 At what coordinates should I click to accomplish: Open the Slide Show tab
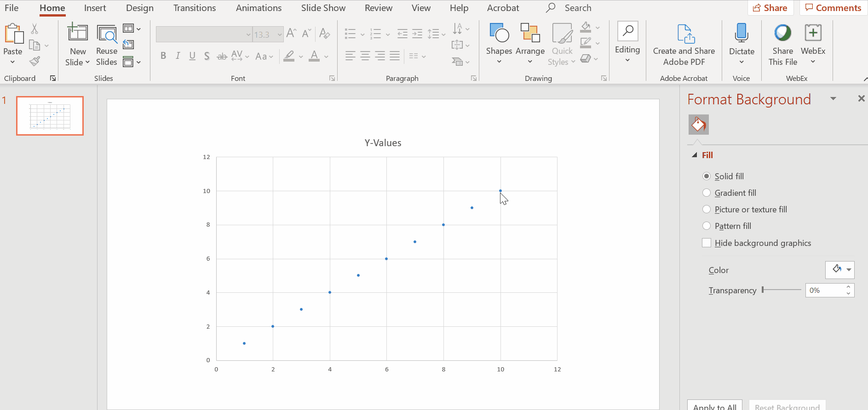click(x=323, y=8)
